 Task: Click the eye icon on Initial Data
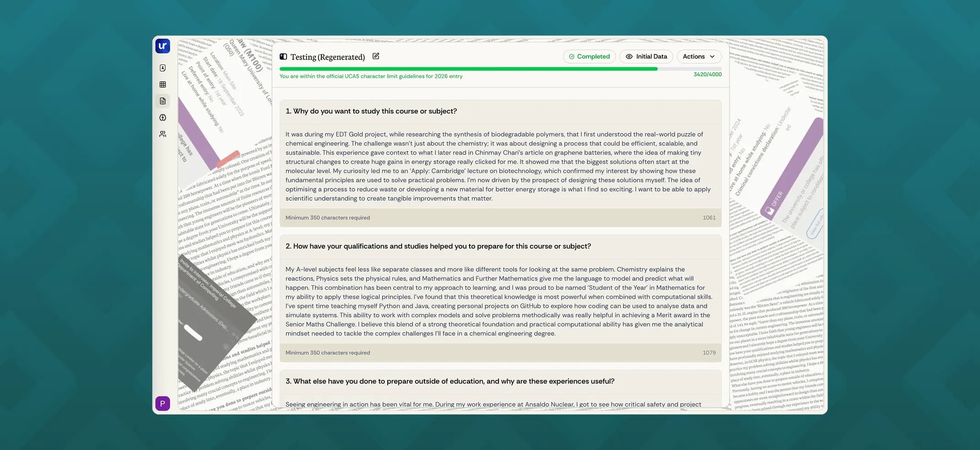(x=630, y=56)
